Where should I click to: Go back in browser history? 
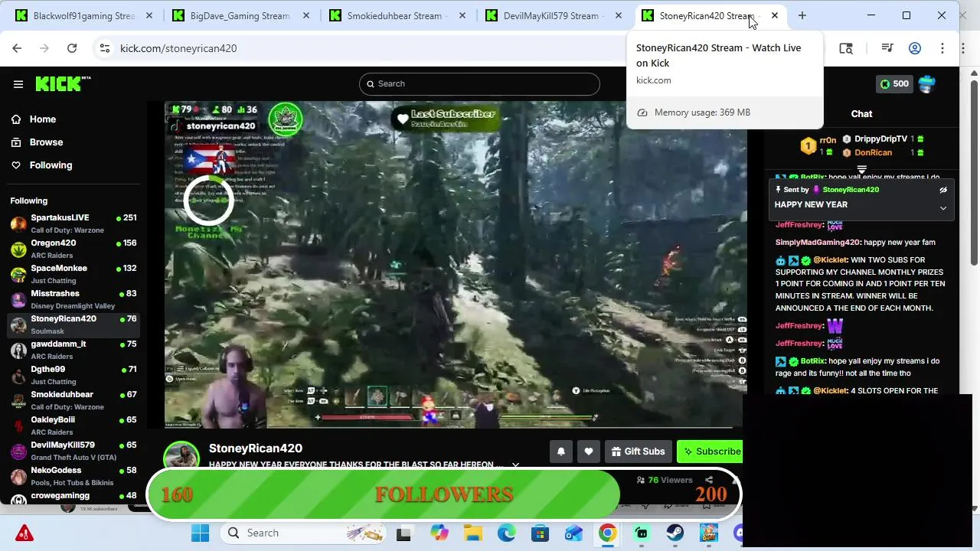(17, 48)
